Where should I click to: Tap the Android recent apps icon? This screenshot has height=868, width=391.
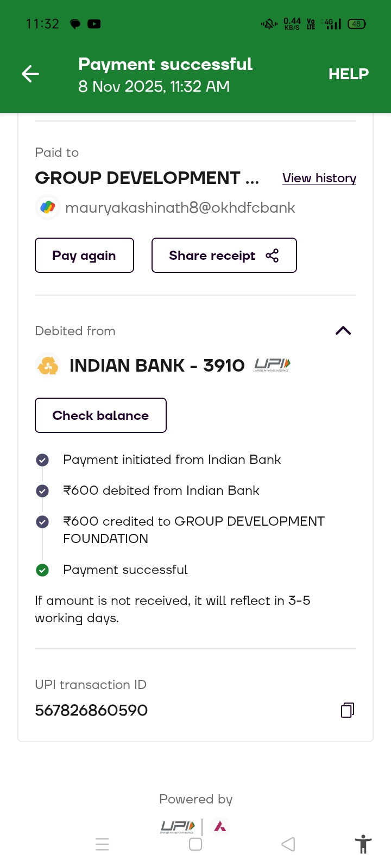[102, 844]
